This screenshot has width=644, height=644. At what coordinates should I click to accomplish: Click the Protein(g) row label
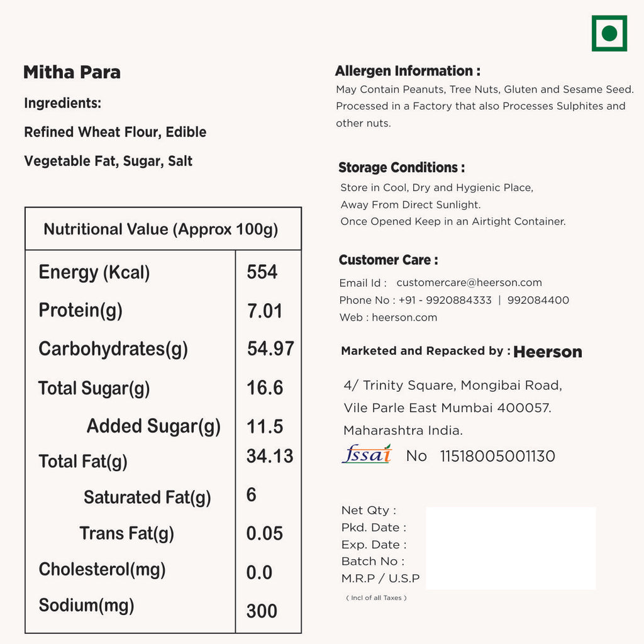[x=80, y=310]
